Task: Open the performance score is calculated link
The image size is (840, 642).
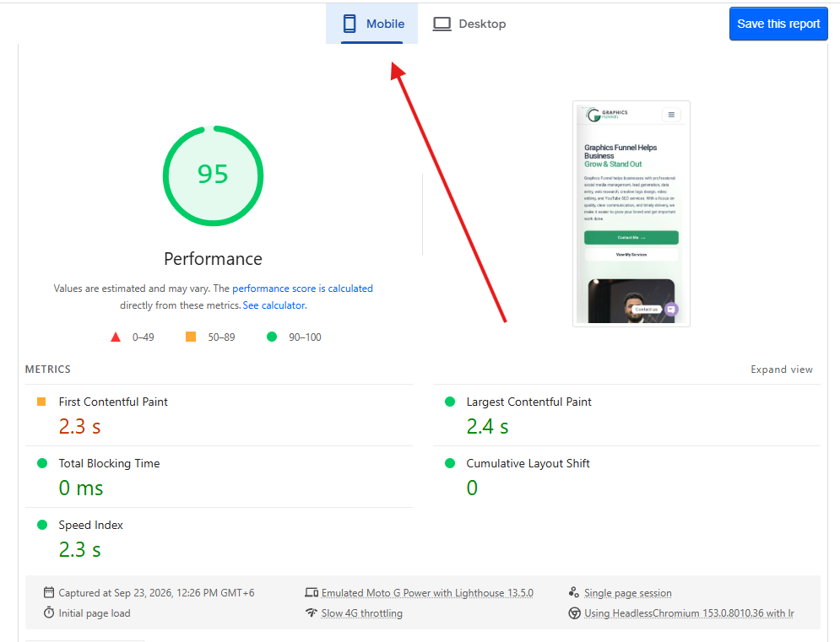Action: click(302, 288)
